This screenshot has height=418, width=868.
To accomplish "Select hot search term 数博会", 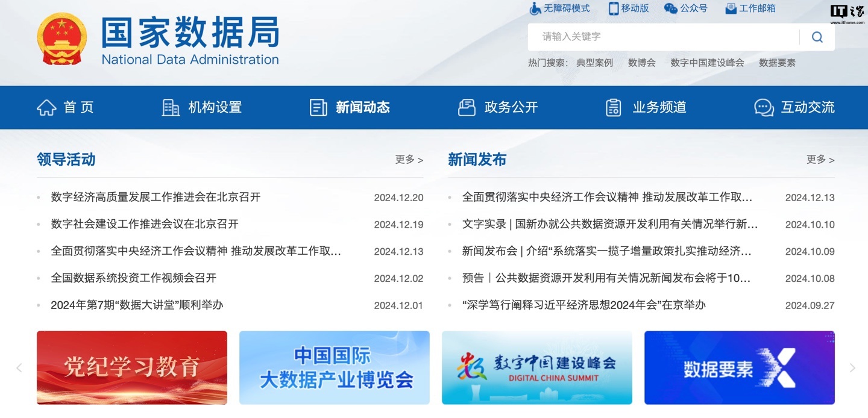I will coord(641,63).
